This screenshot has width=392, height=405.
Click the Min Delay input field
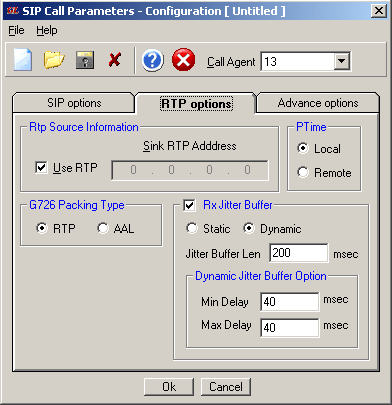point(289,302)
